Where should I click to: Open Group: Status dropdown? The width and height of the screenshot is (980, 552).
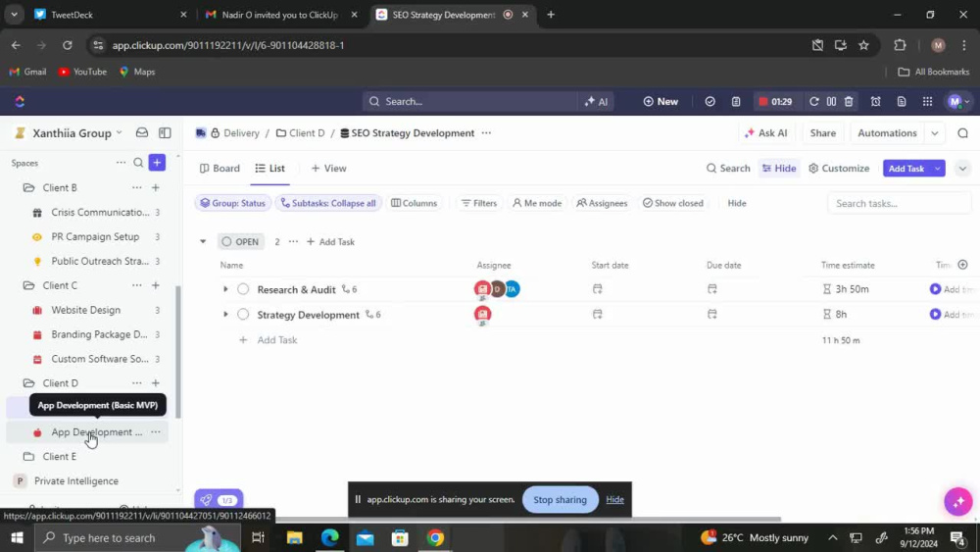click(x=232, y=203)
